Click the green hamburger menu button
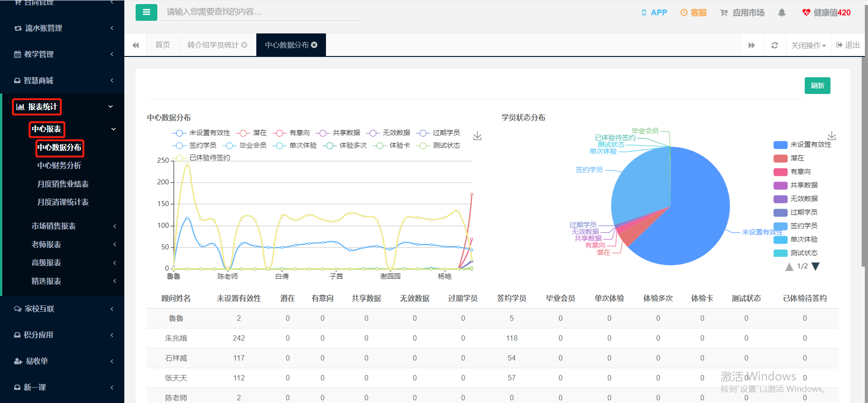This screenshot has width=868, height=403. coord(146,12)
